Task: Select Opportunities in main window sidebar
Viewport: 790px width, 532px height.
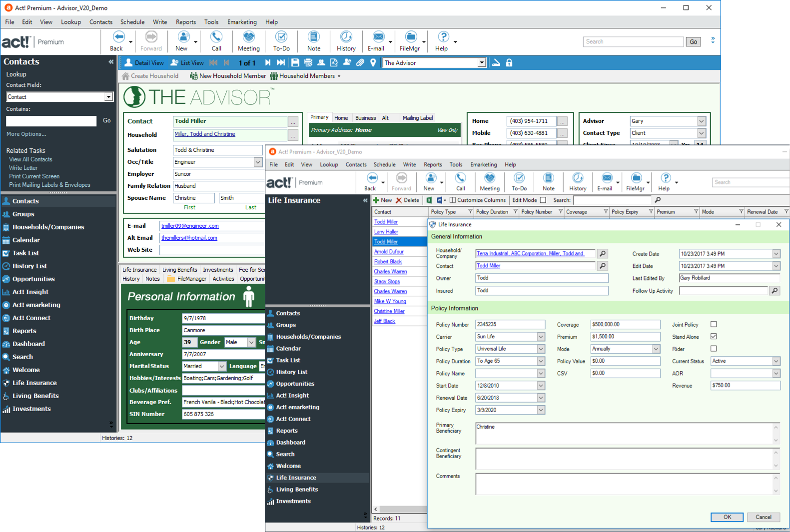Action: point(33,279)
